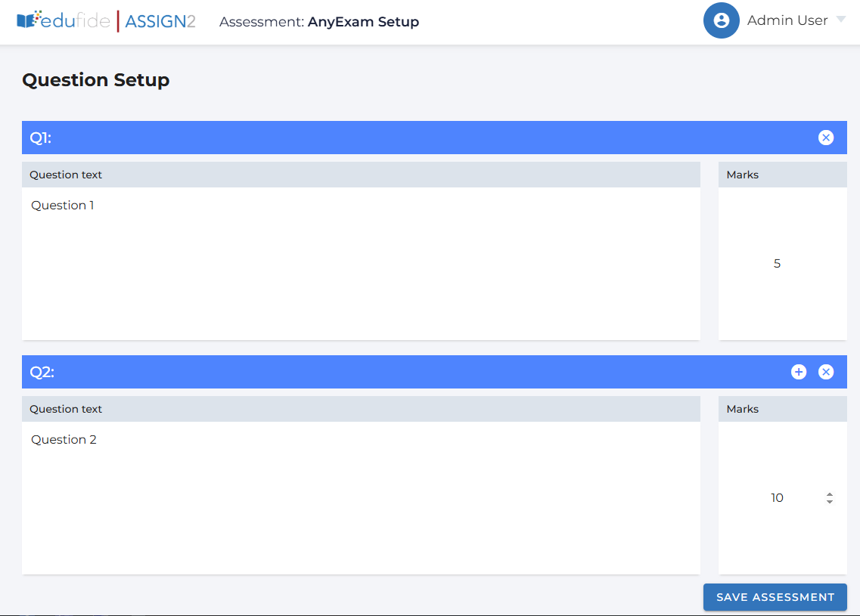This screenshot has width=860, height=616.
Task: Remove question Q2 with its X icon
Action: click(x=826, y=371)
